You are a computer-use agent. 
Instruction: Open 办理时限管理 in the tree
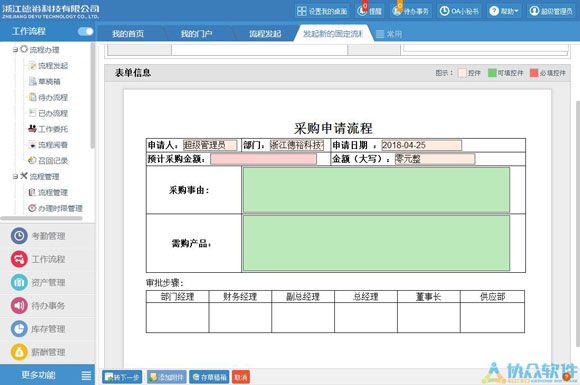pos(56,208)
